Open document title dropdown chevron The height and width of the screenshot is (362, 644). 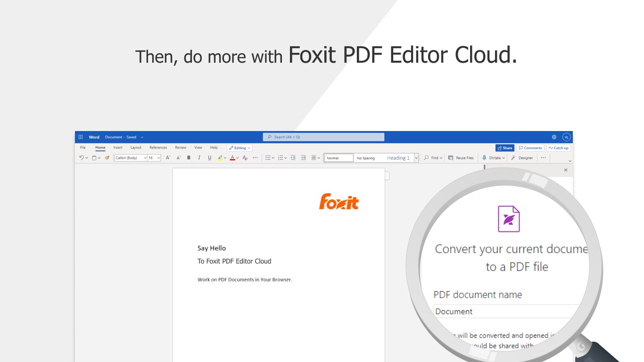click(142, 137)
